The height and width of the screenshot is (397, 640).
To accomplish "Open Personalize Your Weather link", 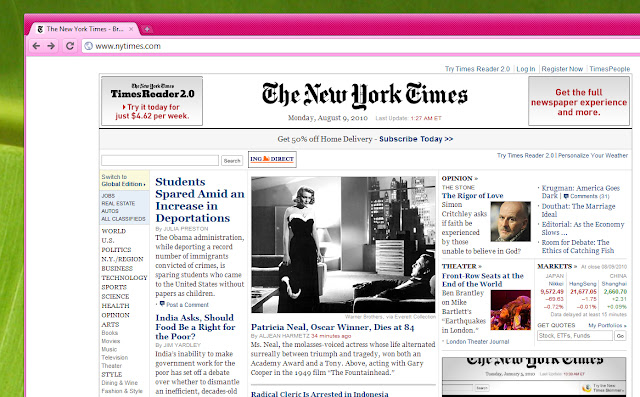I will tap(593, 155).
